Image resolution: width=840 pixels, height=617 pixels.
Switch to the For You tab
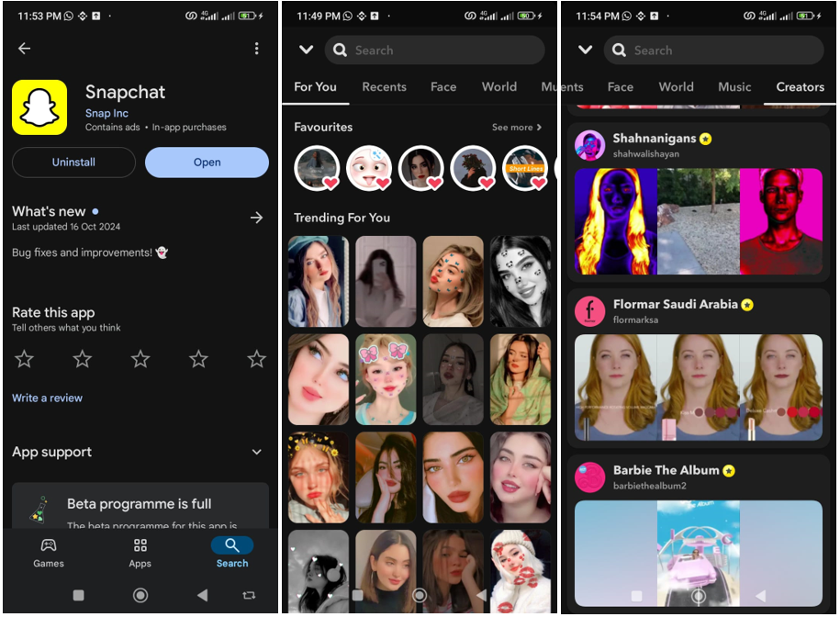tap(315, 86)
